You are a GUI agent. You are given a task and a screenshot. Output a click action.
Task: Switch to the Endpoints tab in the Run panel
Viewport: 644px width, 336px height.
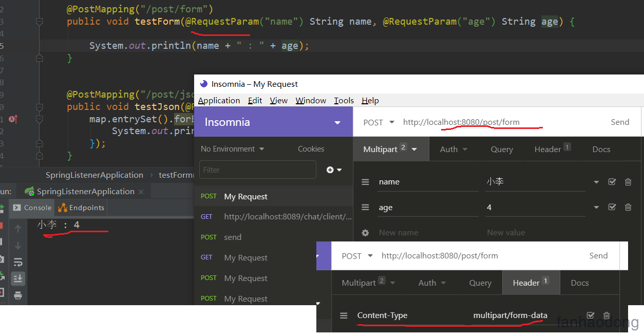click(x=82, y=208)
